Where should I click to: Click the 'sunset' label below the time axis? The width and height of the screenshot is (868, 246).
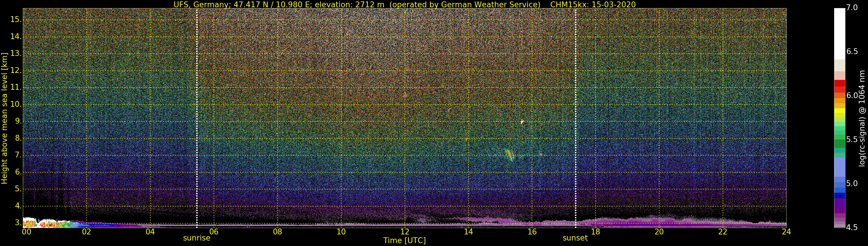coord(575,238)
